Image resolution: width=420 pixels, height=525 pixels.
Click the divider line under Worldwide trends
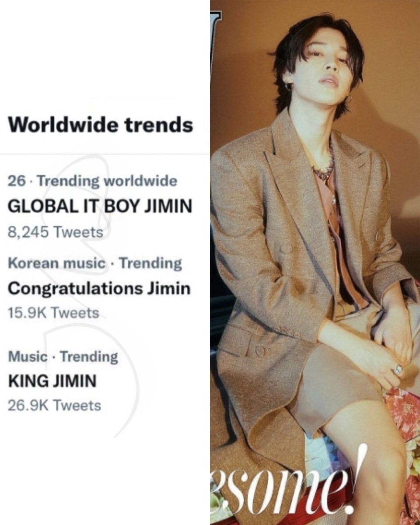(x=105, y=154)
